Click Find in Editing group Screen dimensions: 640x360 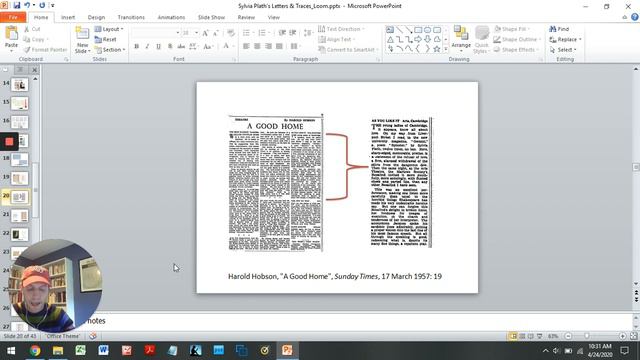tap(559, 29)
